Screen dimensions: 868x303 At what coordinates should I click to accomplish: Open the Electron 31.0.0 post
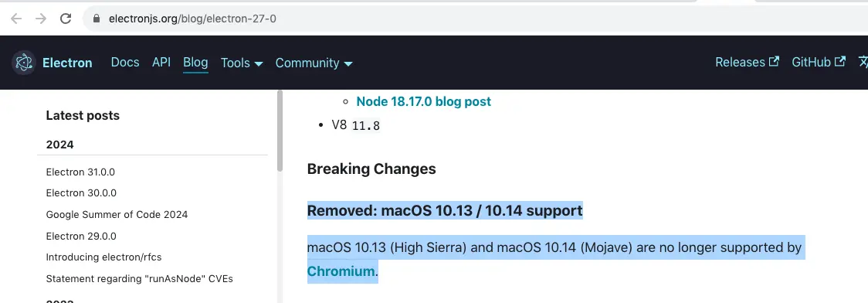[x=81, y=172]
